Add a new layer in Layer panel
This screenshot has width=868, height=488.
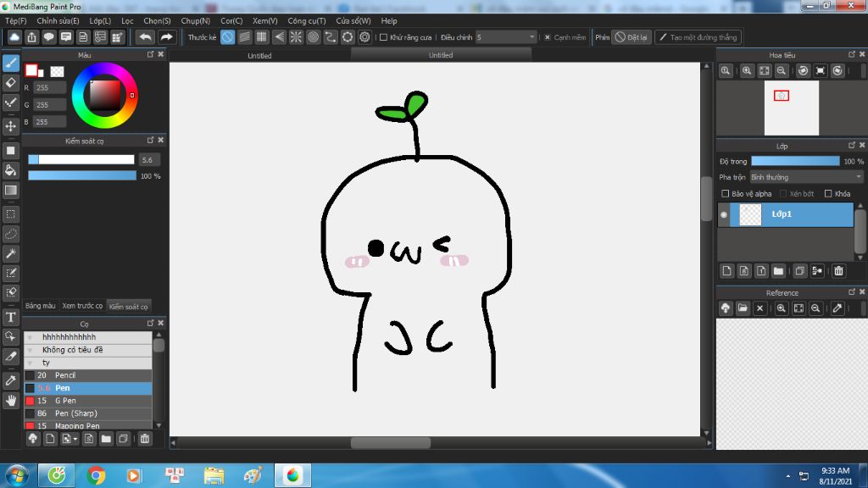click(726, 270)
